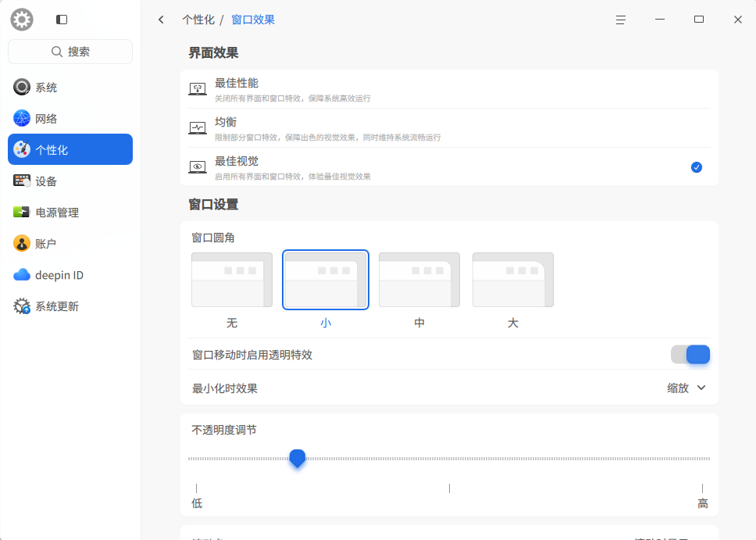The image size is (756, 540).
Task: Click the 电源管理 battery icon
Action: [x=22, y=212]
